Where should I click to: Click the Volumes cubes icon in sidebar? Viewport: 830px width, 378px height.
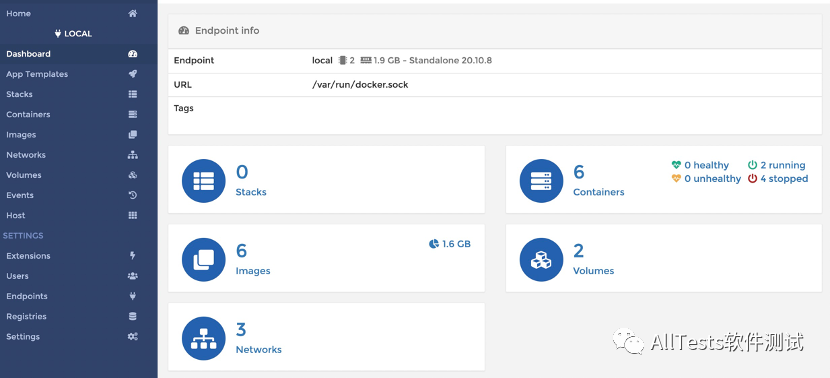coord(133,175)
